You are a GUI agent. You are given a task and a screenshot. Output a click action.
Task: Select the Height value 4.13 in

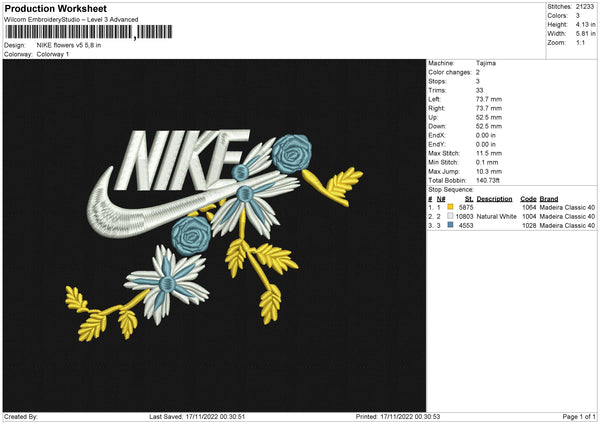pos(585,24)
